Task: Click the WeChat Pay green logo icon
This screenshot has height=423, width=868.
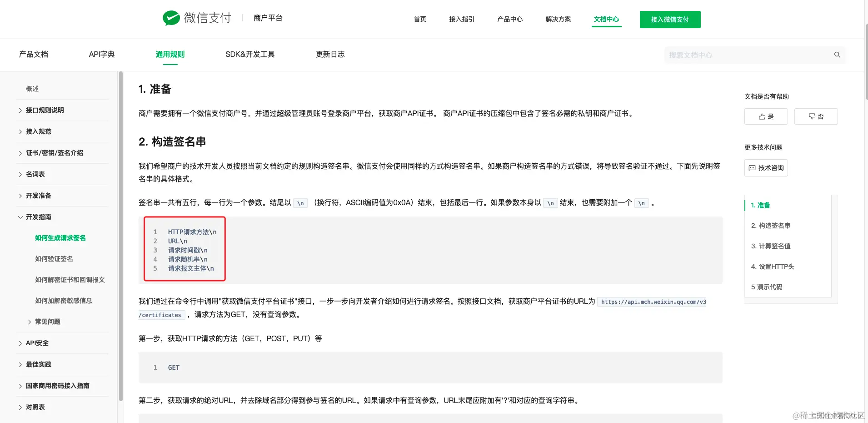Action: [x=171, y=18]
